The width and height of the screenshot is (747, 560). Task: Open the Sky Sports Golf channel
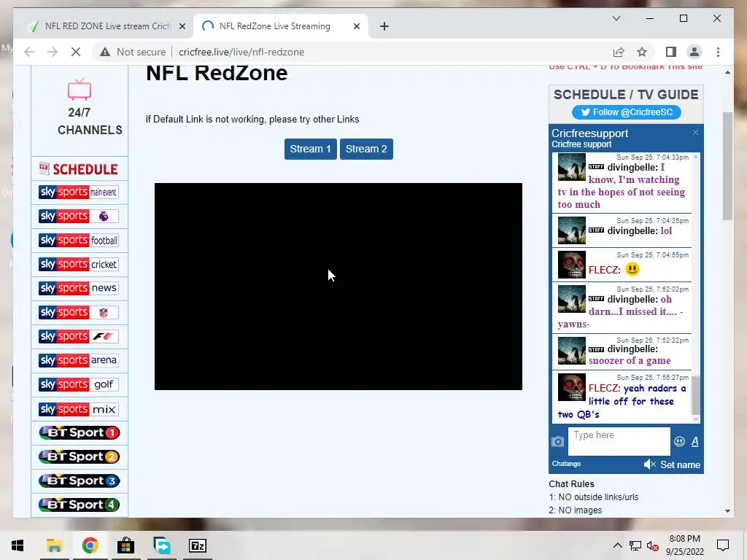79,384
